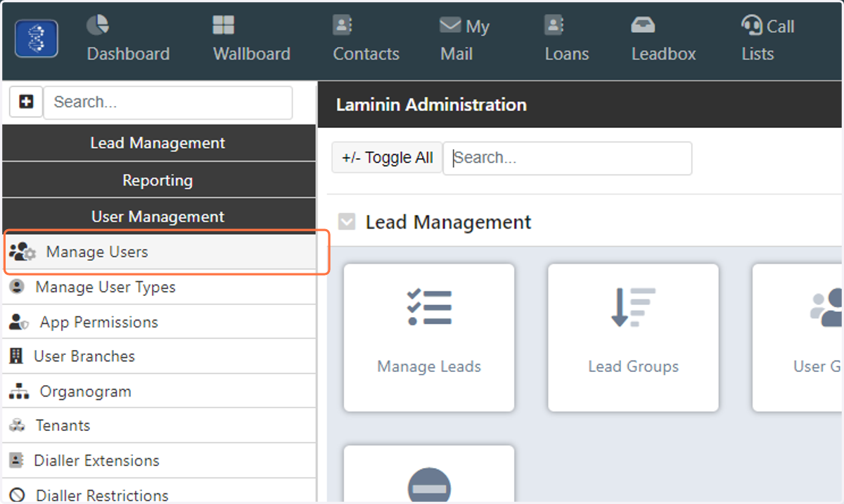Click the Laminin logo icon
Viewport: 844px width, 504px height.
(37, 39)
